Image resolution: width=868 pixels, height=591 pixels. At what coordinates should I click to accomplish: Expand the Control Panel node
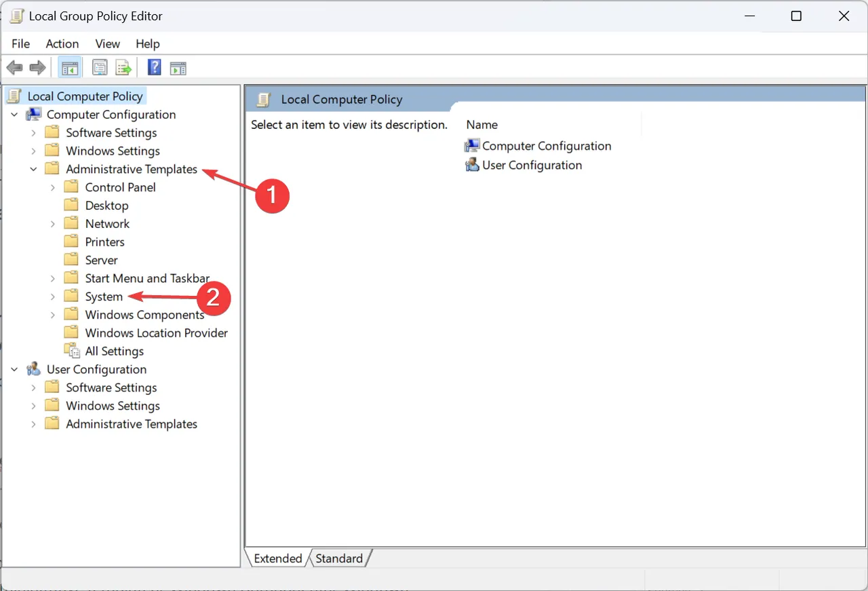53,187
